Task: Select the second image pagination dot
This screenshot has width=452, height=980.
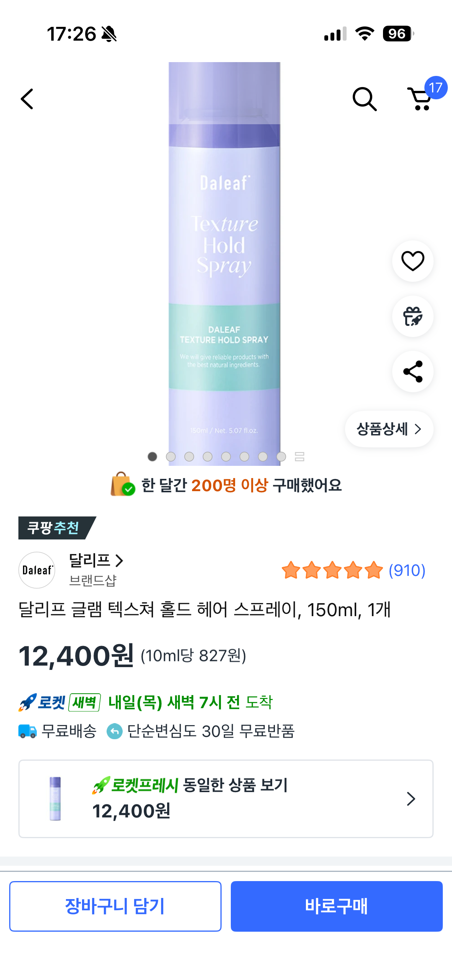Action: click(171, 456)
